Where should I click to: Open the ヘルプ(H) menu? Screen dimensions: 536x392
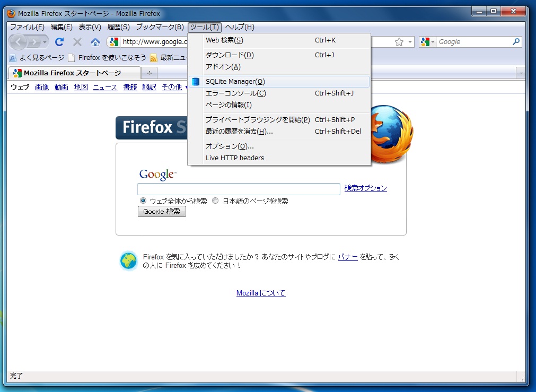(240, 27)
